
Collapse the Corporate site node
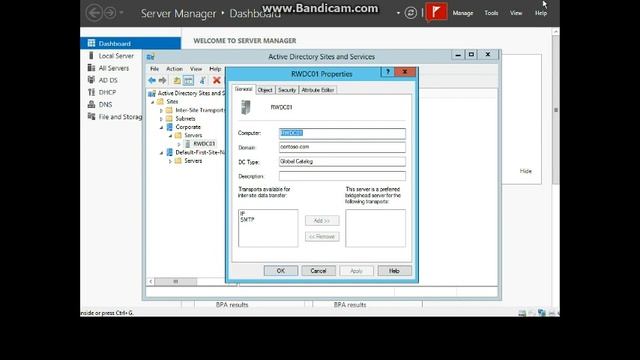(162, 127)
